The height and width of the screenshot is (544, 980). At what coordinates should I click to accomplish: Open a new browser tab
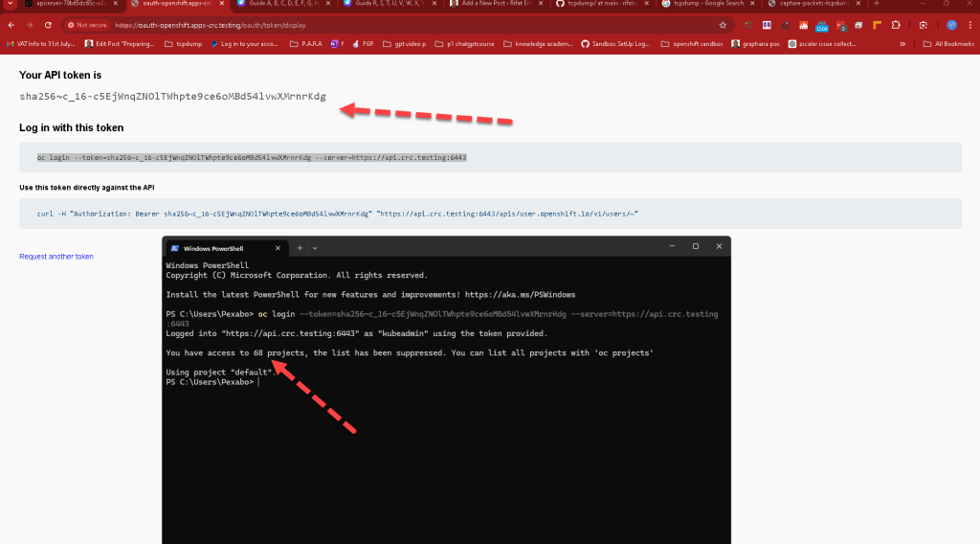[877, 4]
